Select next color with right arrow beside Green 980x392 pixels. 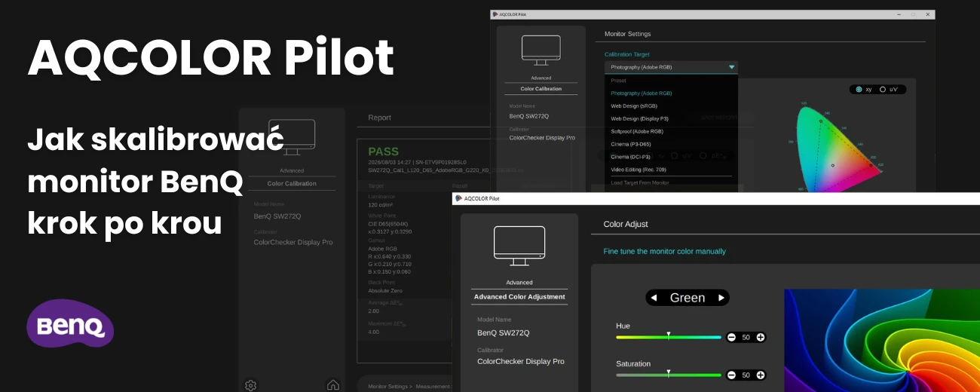(x=721, y=298)
